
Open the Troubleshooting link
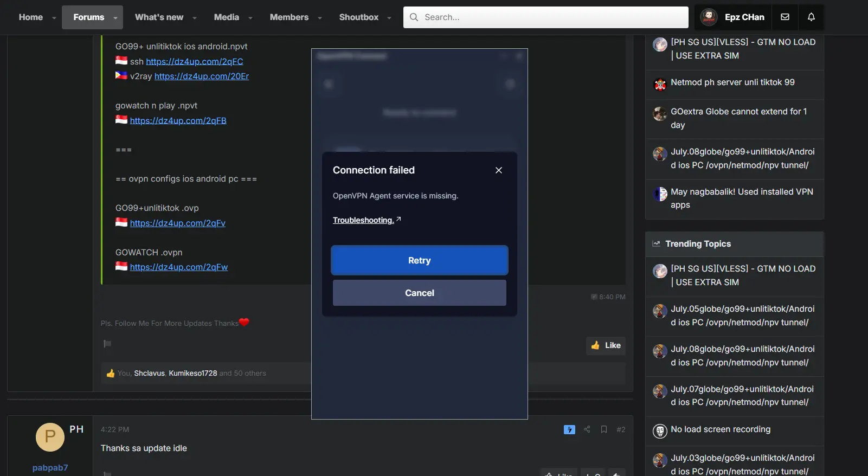coord(363,220)
